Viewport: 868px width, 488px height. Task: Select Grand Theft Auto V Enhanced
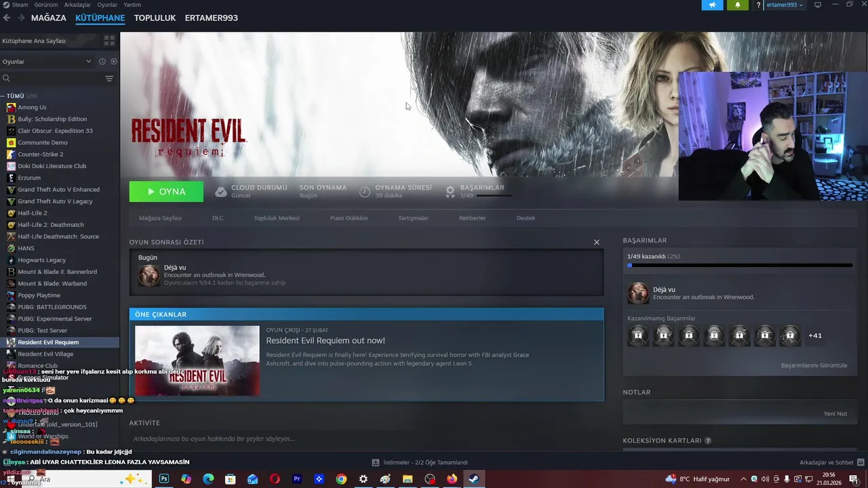58,190
